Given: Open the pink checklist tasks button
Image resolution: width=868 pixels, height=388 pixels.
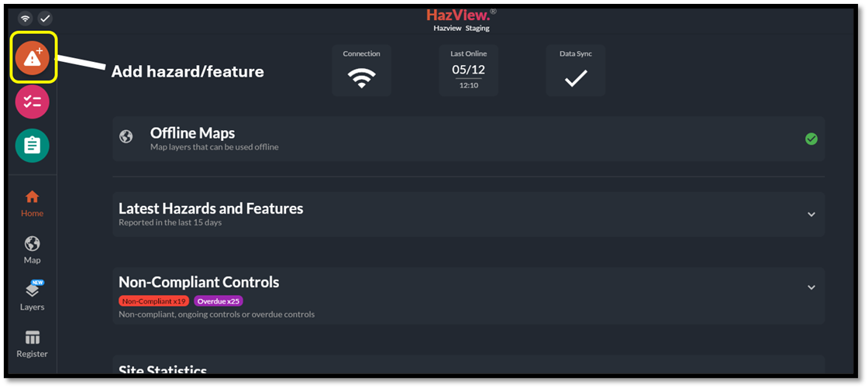Looking at the screenshot, I should (33, 102).
